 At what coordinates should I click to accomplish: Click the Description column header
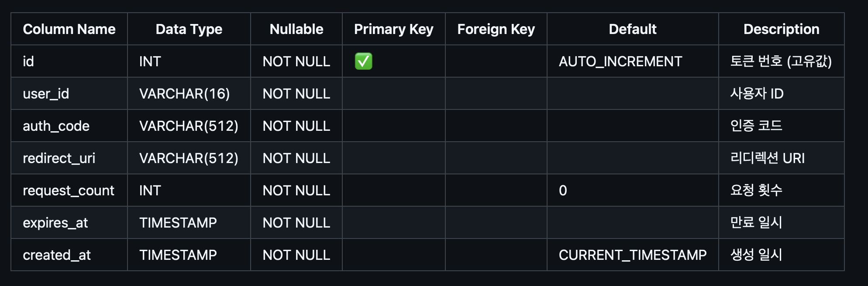[781, 29]
